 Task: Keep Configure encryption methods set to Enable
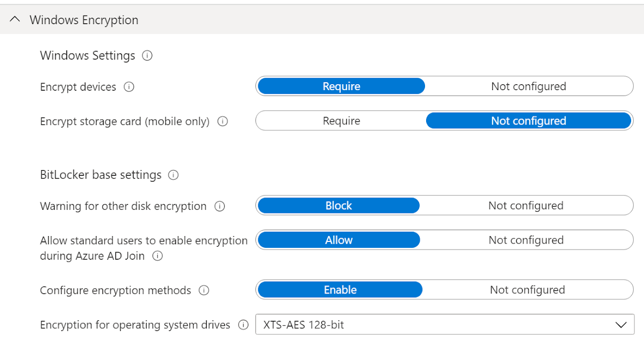coord(340,290)
